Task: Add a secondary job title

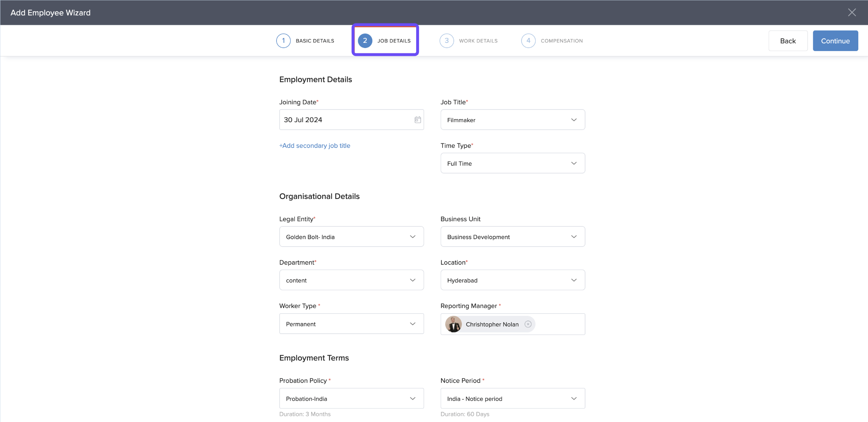Action: (315, 145)
